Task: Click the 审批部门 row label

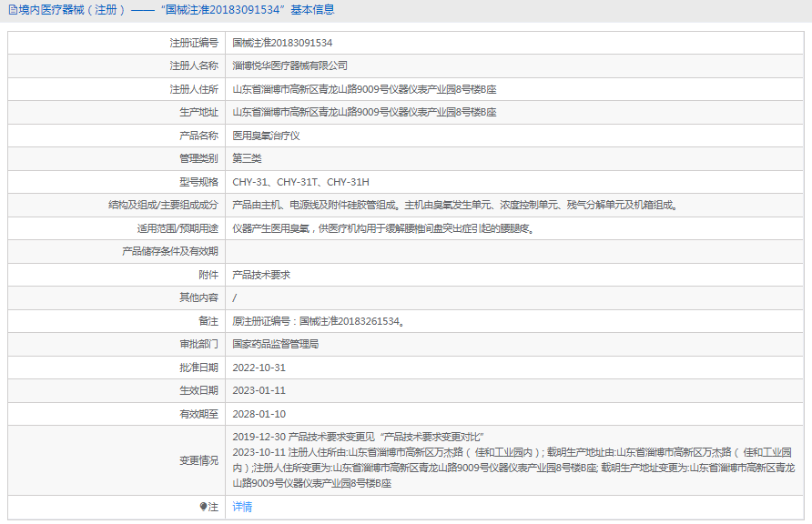Action: tap(198, 344)
